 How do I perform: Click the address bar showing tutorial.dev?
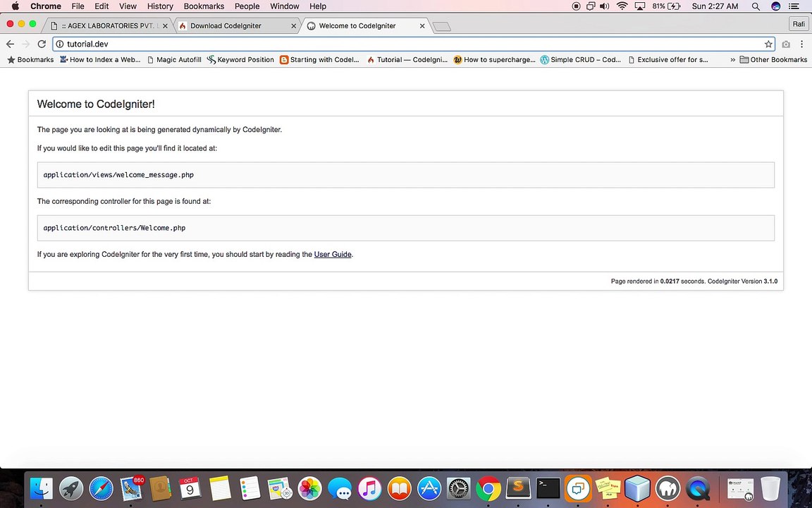click(413, 44)
